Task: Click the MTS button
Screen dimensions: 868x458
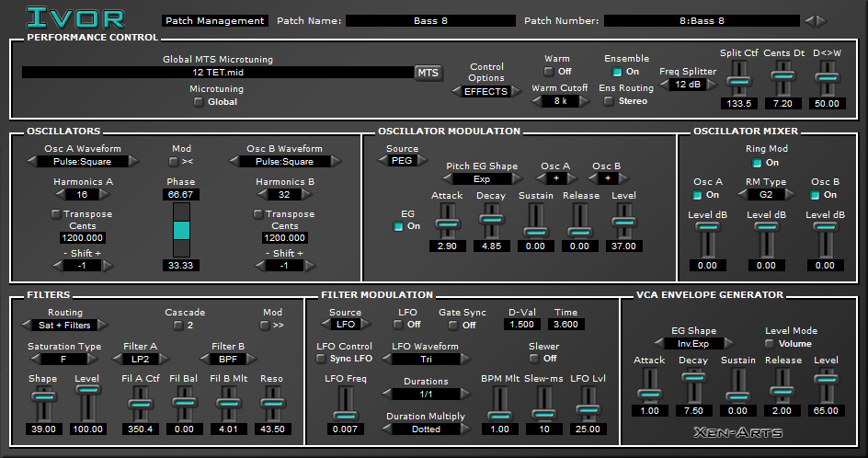Action: click(428, 73)
